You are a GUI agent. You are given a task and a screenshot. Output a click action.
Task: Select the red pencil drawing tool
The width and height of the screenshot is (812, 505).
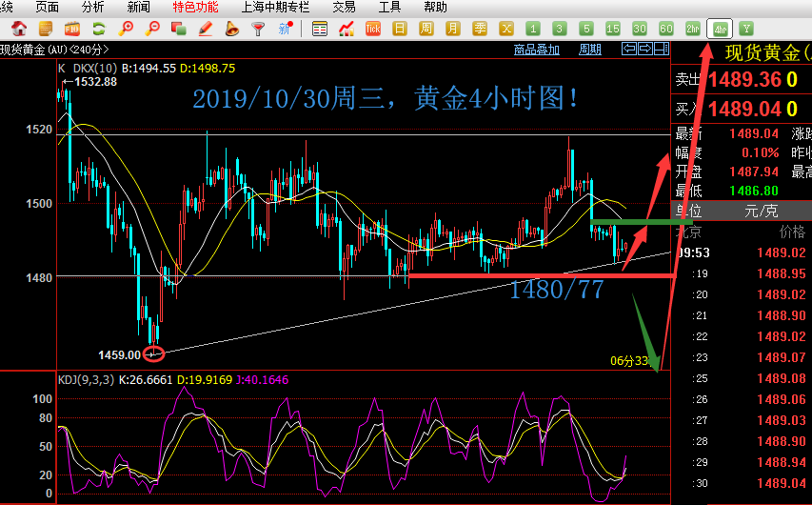[x=206, y=29]
